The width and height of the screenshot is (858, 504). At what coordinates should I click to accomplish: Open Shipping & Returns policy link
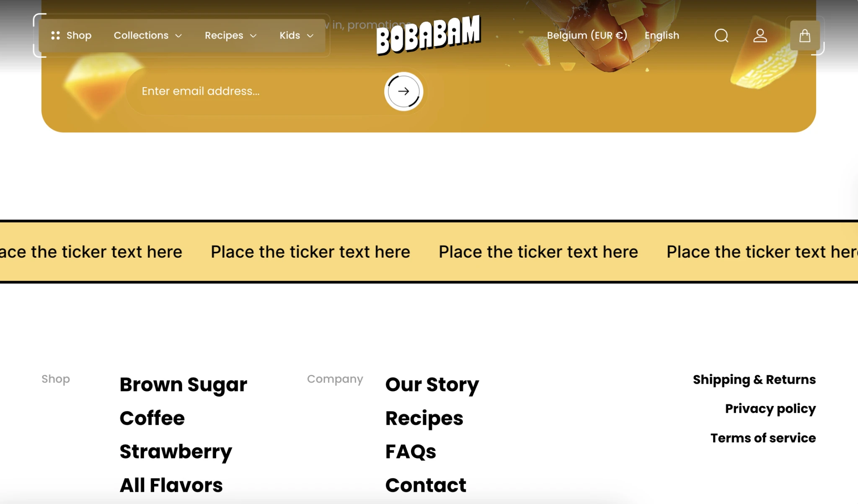click(x=754, y=380)
